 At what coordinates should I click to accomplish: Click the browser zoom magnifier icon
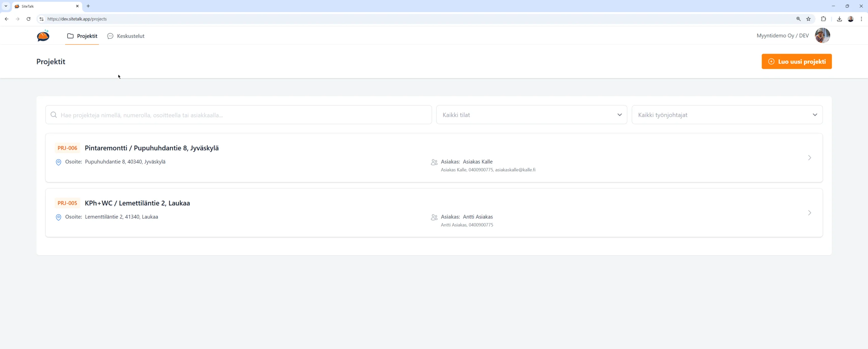pyautogui.click(x=798, y=19)
